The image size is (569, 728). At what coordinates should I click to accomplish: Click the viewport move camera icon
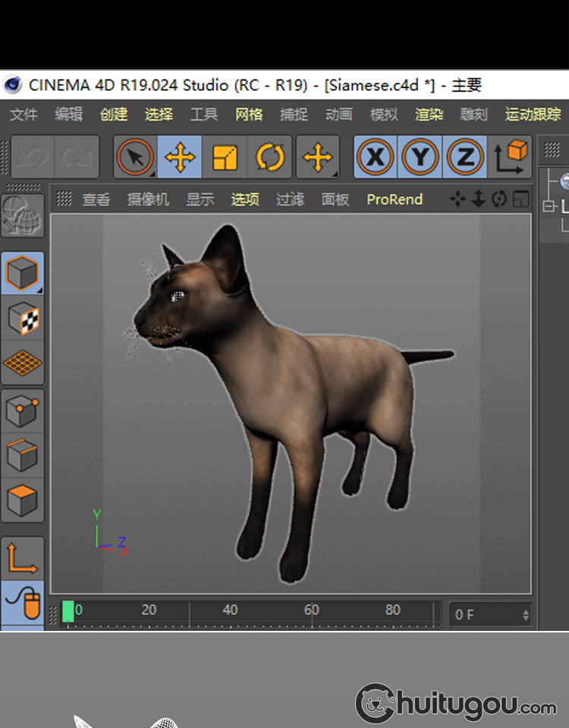pyautogui.click(x=457, y=199)
